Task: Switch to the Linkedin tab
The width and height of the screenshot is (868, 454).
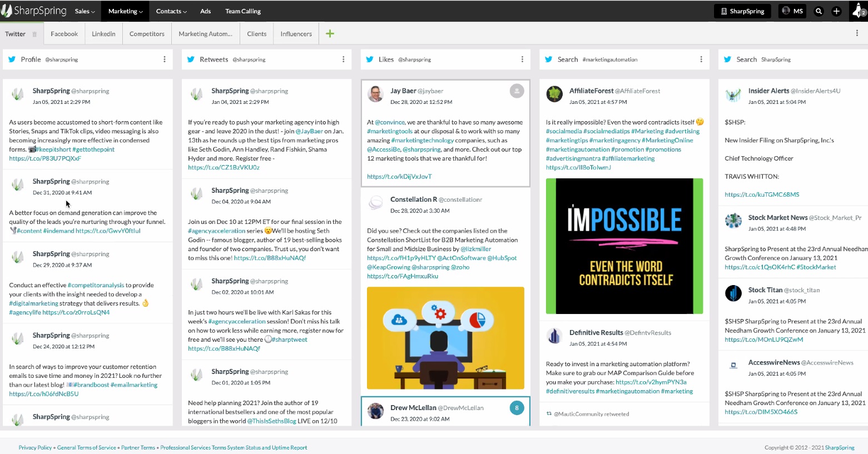Action: pyautogui.click(x=103, y=34)
